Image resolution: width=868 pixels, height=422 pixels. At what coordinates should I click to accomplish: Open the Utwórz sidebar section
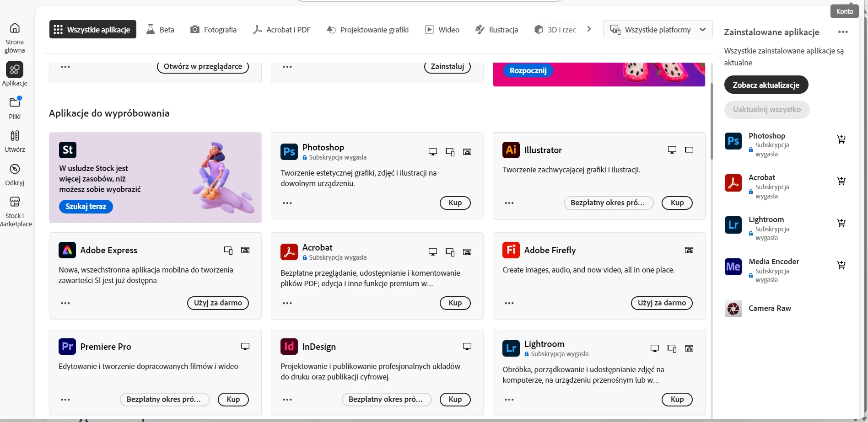(15, 141)
